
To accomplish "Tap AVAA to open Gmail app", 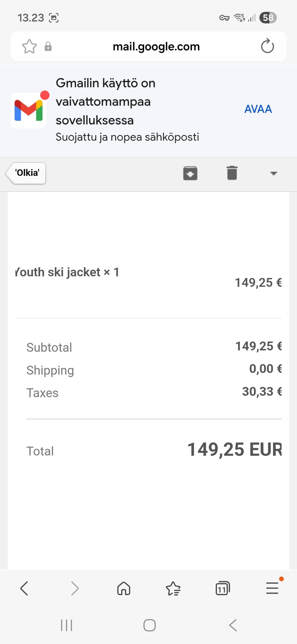I will [258, 109].
